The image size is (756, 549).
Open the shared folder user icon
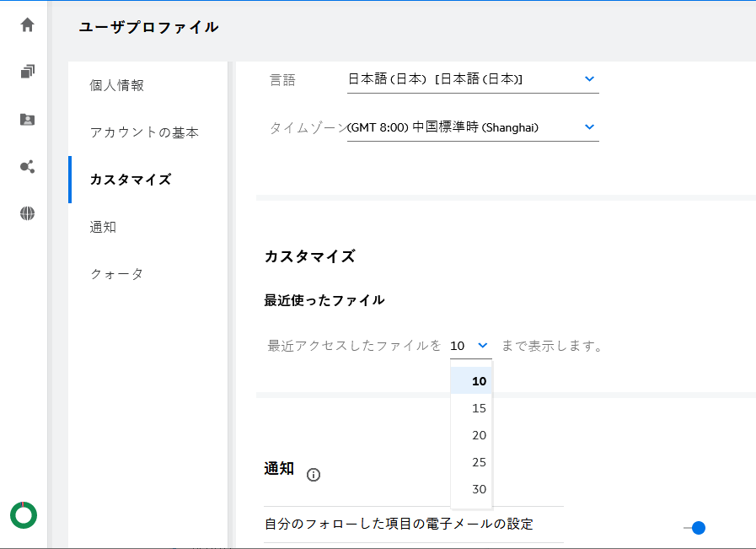tap(27, 119)
